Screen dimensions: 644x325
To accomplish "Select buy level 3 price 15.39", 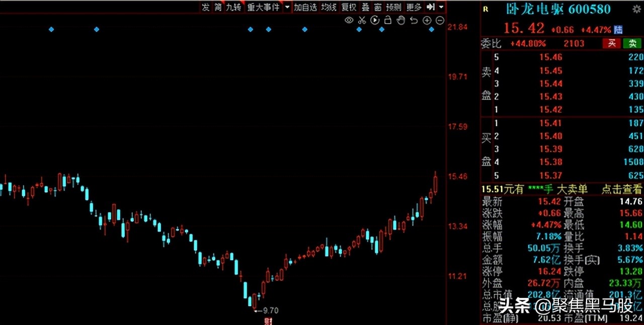I will 550,149.
